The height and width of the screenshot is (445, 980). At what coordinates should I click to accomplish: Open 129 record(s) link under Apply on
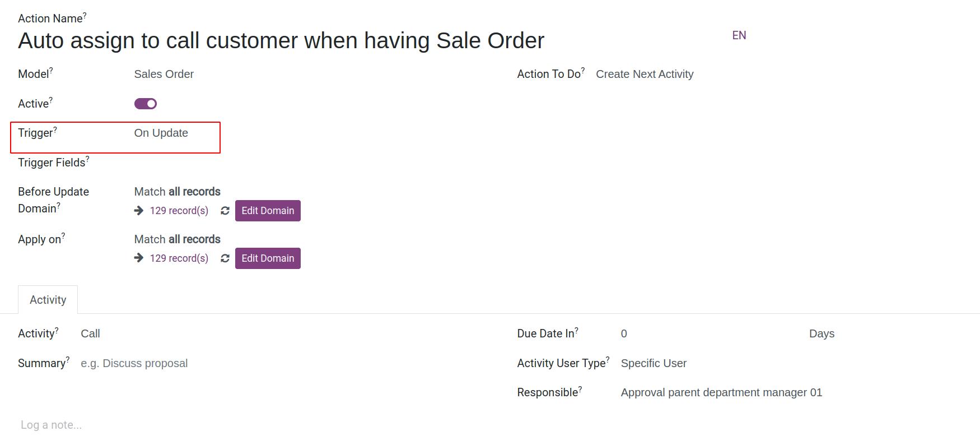click(179, 258)
